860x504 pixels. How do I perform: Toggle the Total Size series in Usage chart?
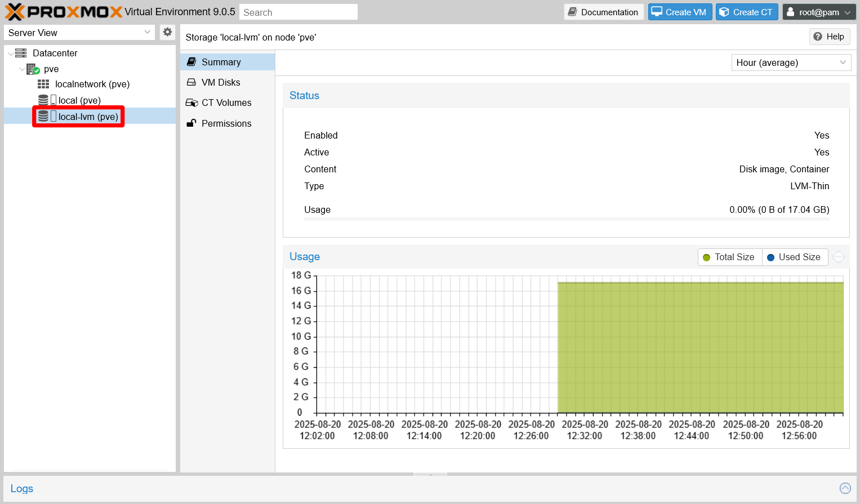(x=729, y=257)
